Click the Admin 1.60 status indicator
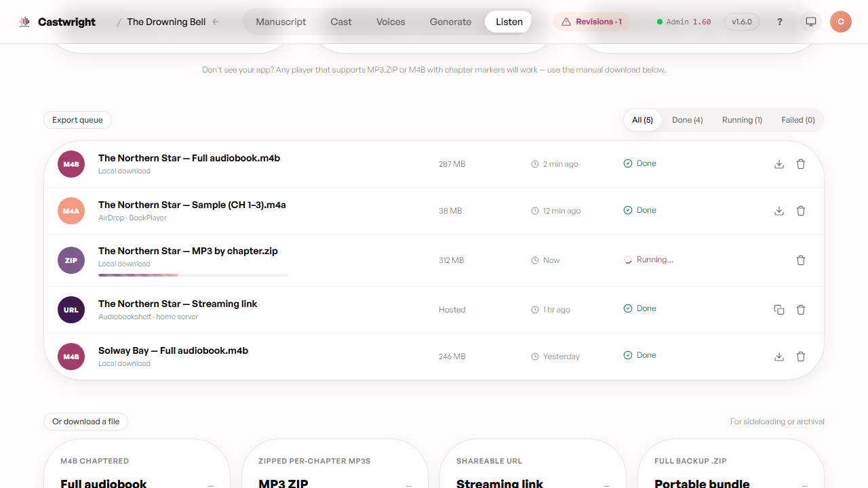 click(x=684, y=22)
